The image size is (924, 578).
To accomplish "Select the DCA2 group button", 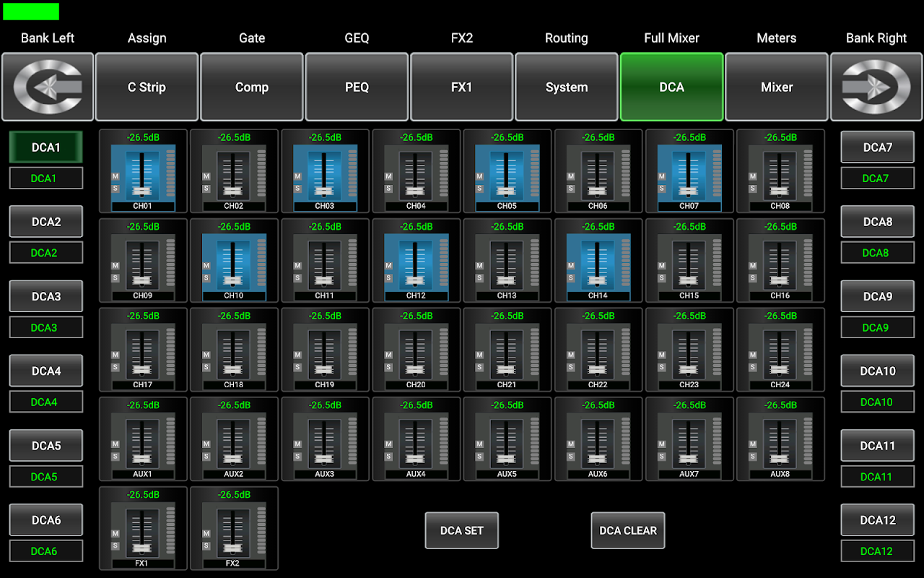I will point(46,222).
